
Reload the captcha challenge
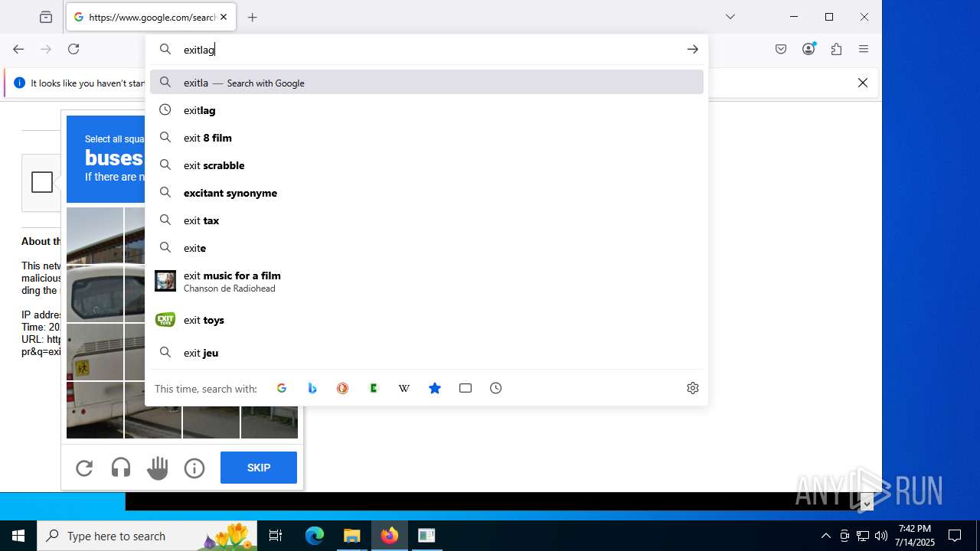click(x=84, y=468)
